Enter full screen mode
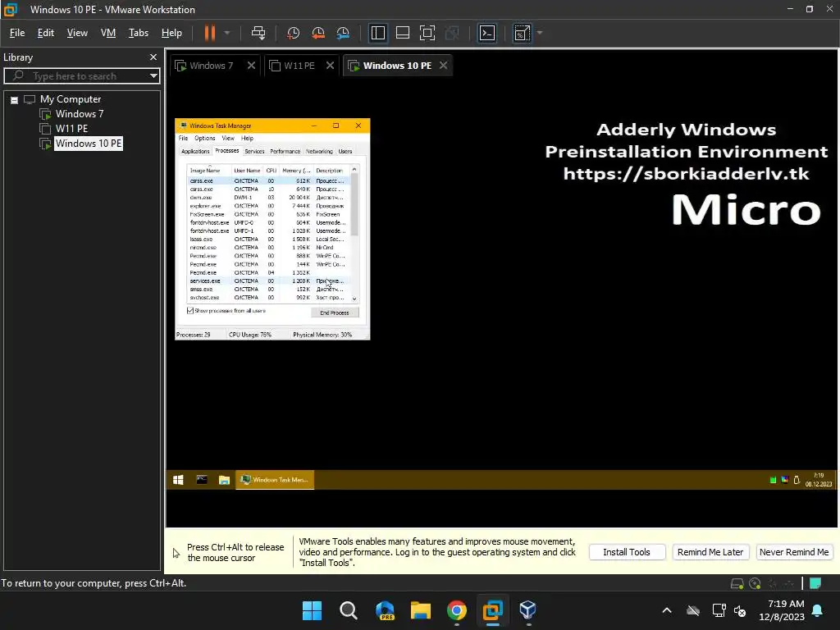The width and height of the screenshot is (840, 630). (427, 33)
